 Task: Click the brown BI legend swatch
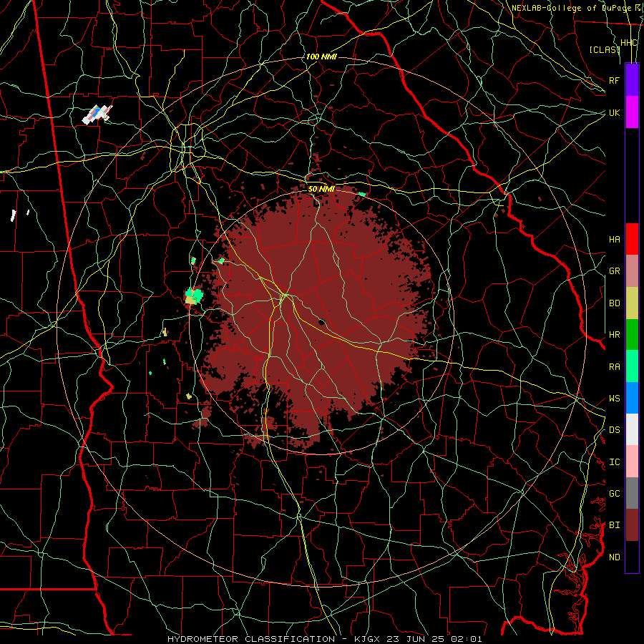(x=632, y=525)
